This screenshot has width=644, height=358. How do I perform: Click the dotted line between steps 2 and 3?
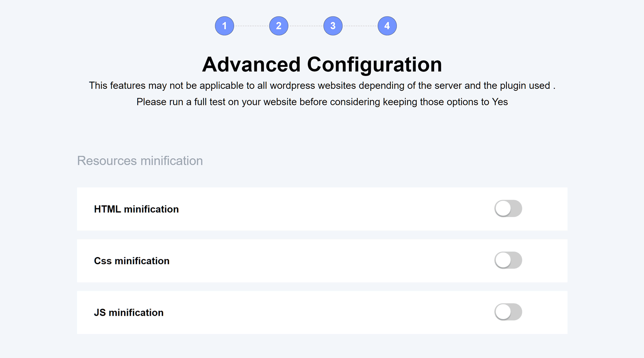click(306, 26)
